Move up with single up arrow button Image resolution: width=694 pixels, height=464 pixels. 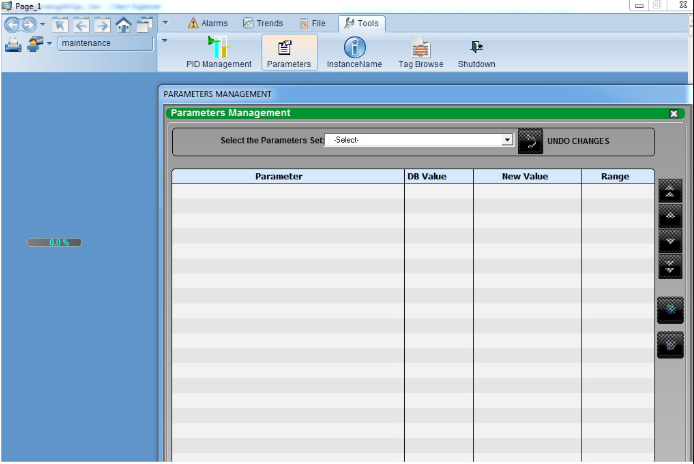[x=670, y=216]
